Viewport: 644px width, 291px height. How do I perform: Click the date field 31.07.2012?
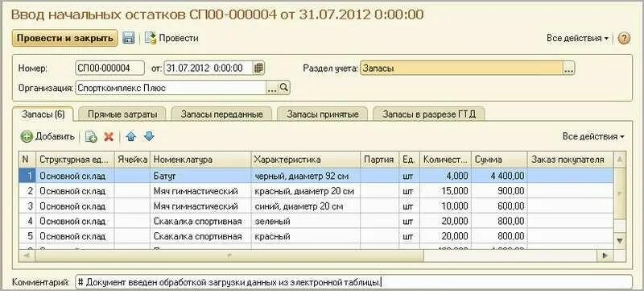pos(208,69)
